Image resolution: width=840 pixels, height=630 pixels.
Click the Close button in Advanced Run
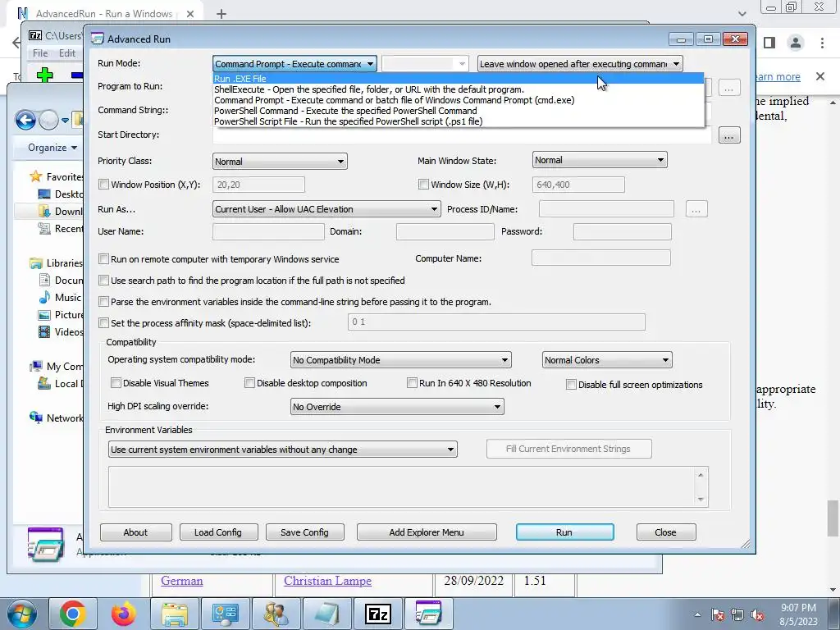666,532
